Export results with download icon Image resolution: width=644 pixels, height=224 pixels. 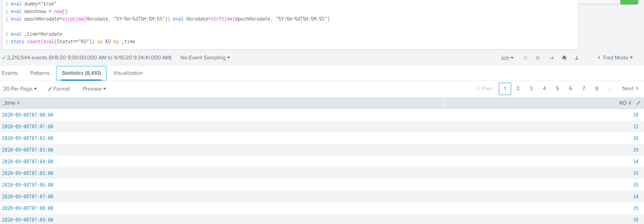(x=577, y=58)
